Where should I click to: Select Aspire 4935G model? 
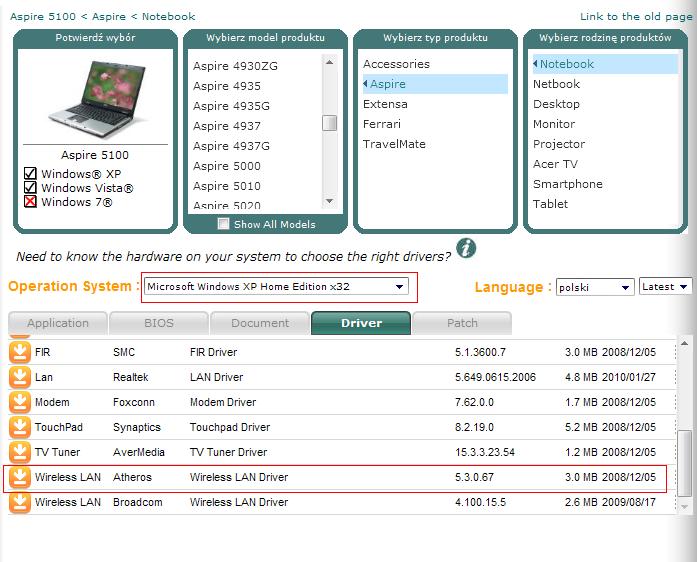click(231, 106)
